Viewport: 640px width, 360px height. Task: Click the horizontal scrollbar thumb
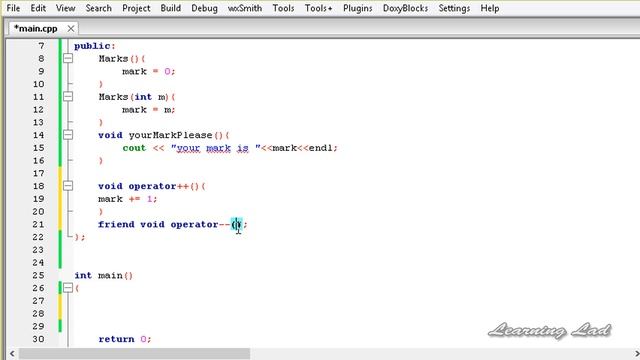135,353
